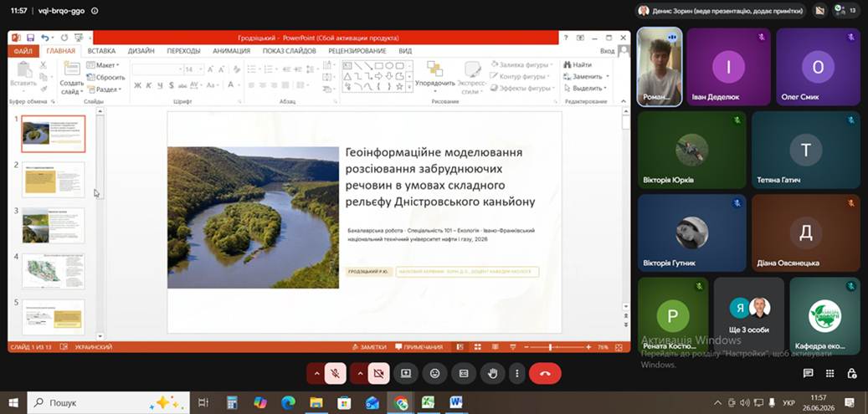
Task: Switch to the ПОКАЗ СЛАЙДОВ tab
Action: (x=289, y=51)
